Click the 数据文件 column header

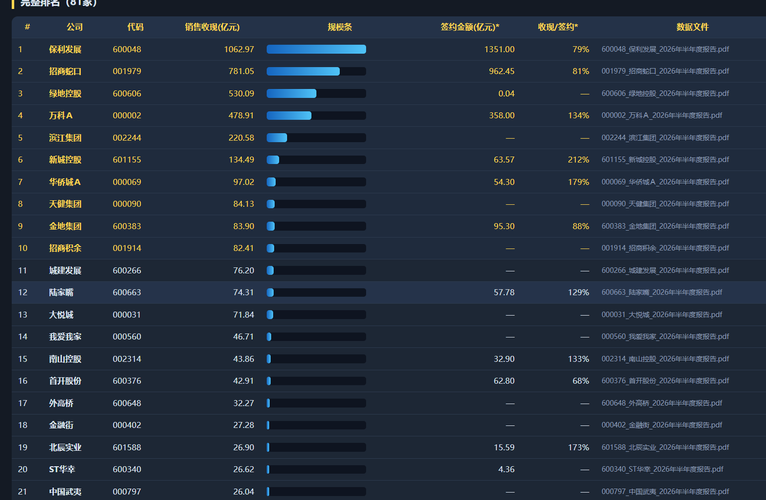(692, 27)
